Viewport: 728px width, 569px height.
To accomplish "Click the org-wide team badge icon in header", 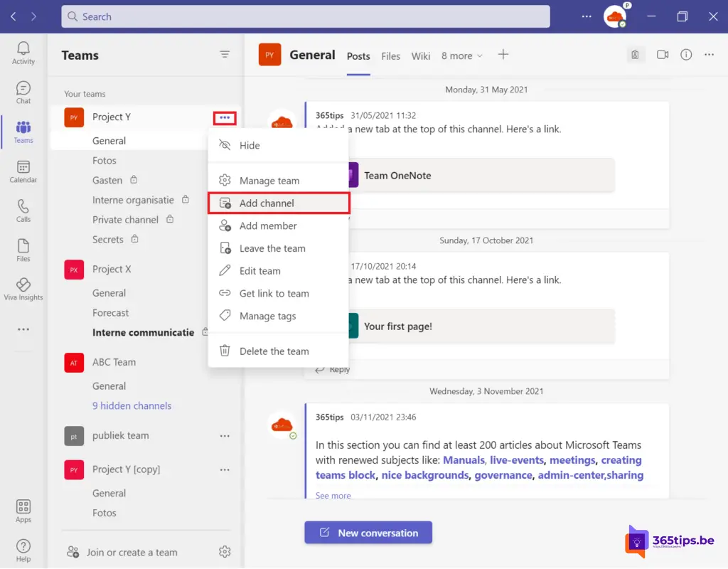I will 635,55.
